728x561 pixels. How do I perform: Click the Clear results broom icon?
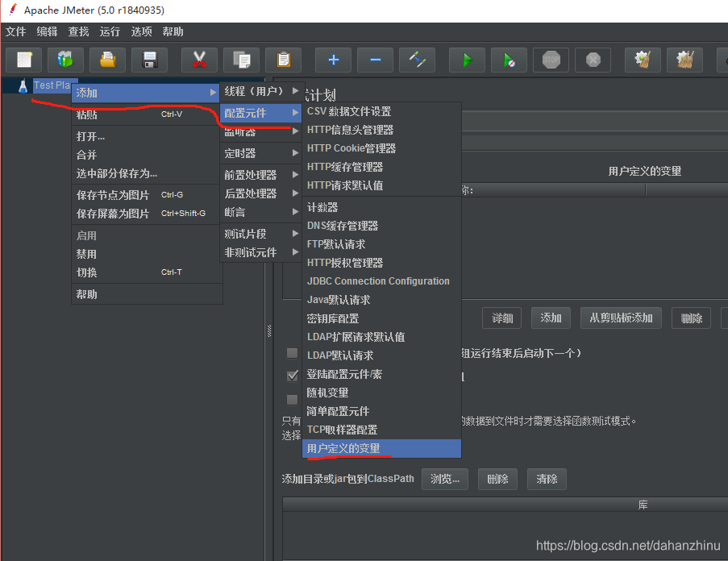(643, 60)
